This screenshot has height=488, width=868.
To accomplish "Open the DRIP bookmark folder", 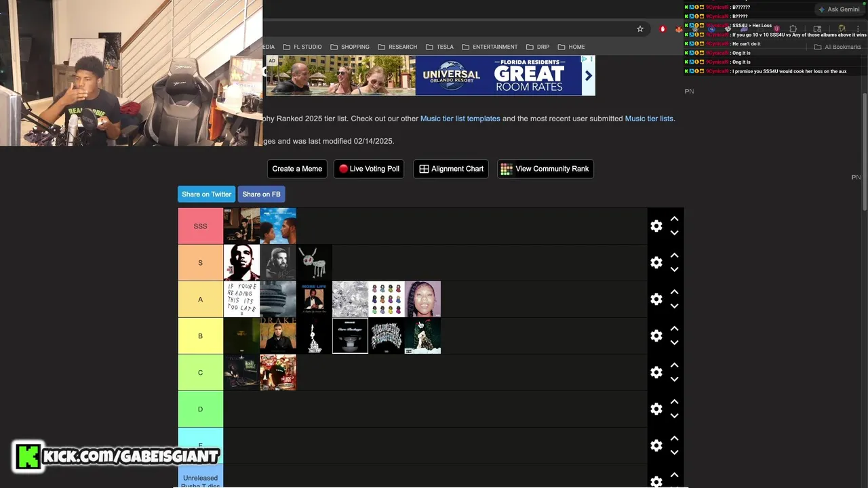I will click(x=538, y=47).
